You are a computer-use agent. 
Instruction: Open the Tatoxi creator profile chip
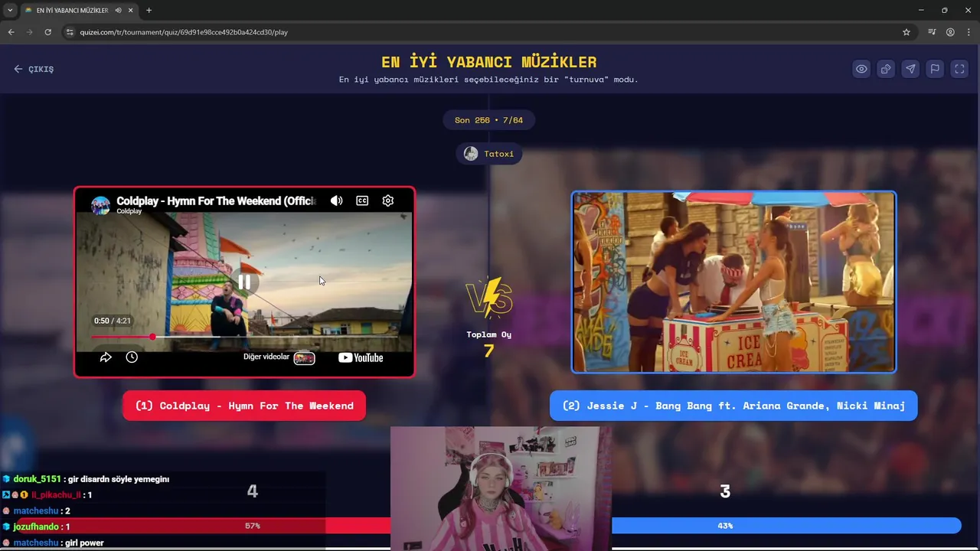click(489, 154)
